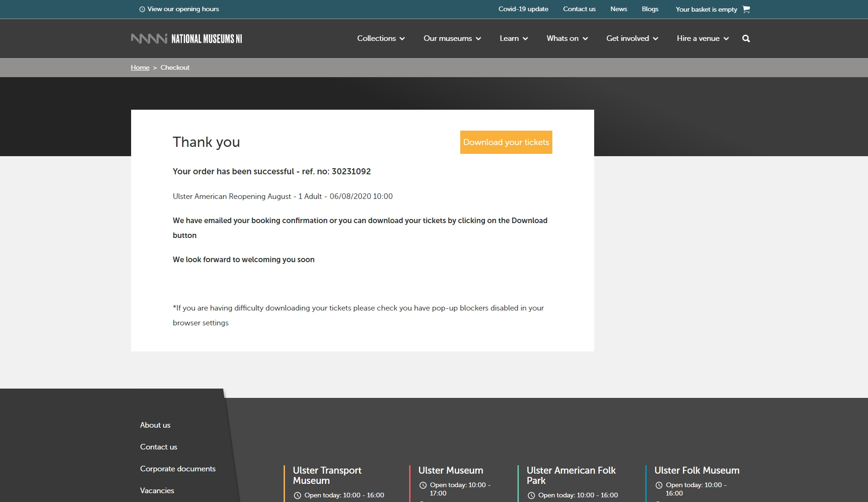Screen dimensions: 868x502
Task: Open the Covid-19 update link
Action: pos(523,9)
